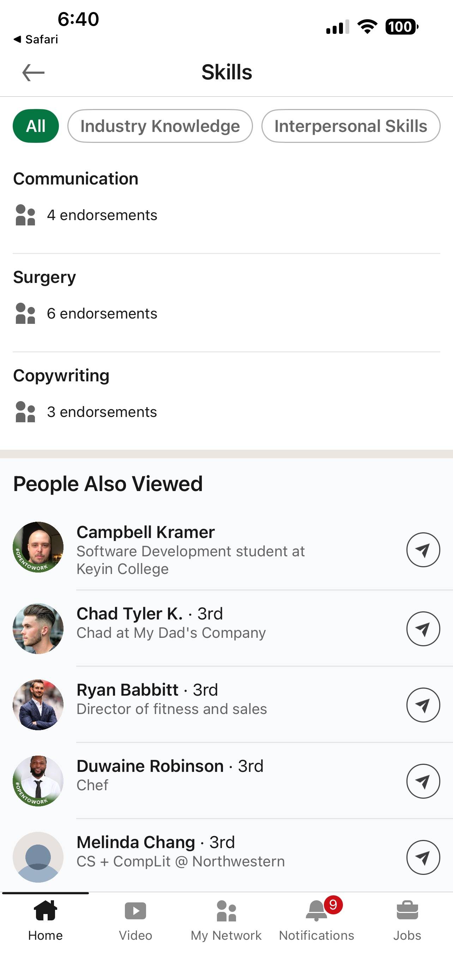Image resolution: width=453 pixels, height=980 pixels.
Task: Switch to the My Network tab
Action: 226,920
